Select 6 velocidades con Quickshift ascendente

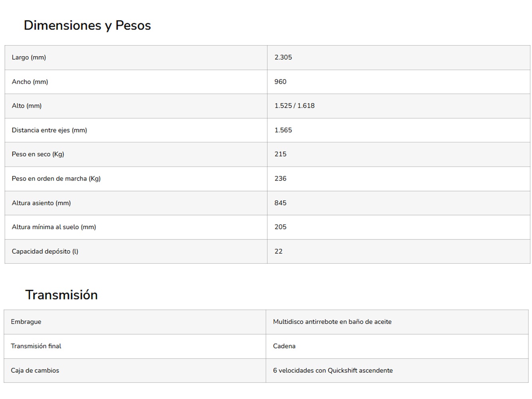[333, 370]
